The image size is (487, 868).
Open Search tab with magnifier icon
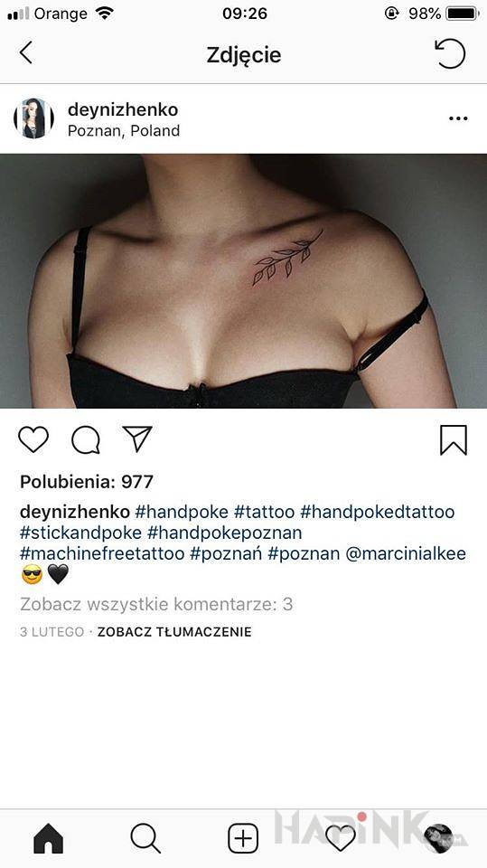145,838
